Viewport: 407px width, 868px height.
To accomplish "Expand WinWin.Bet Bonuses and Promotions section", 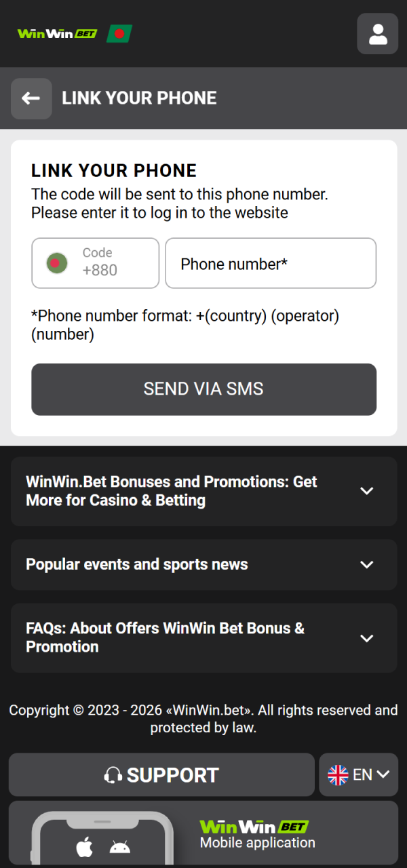I will pos(203,491).
